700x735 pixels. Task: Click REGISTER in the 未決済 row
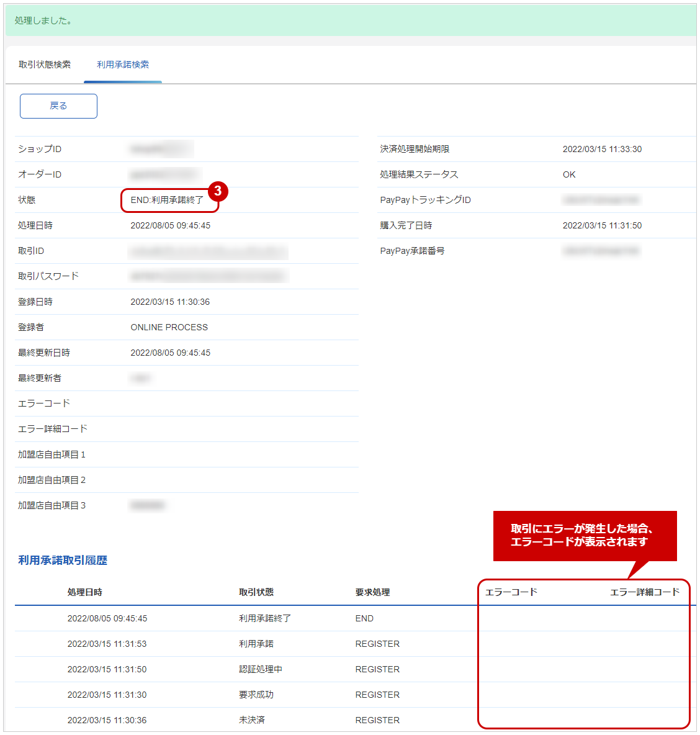(377, 720)
